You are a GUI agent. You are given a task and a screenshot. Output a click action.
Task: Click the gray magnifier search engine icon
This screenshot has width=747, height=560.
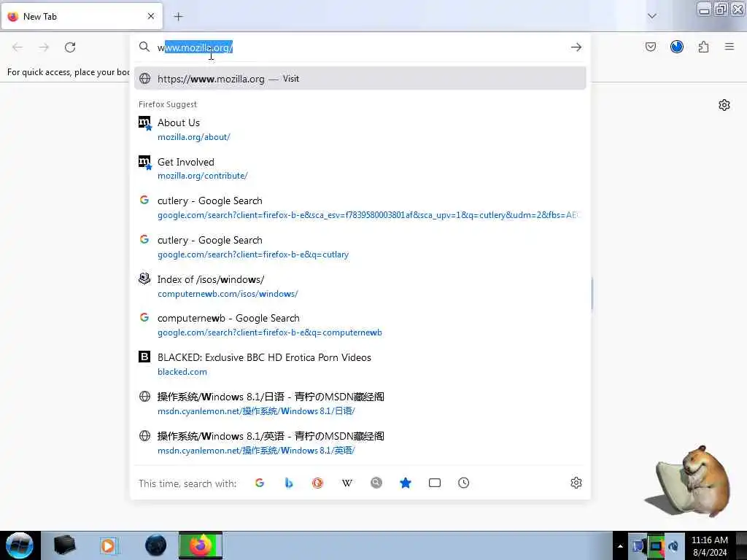(376, 483)
